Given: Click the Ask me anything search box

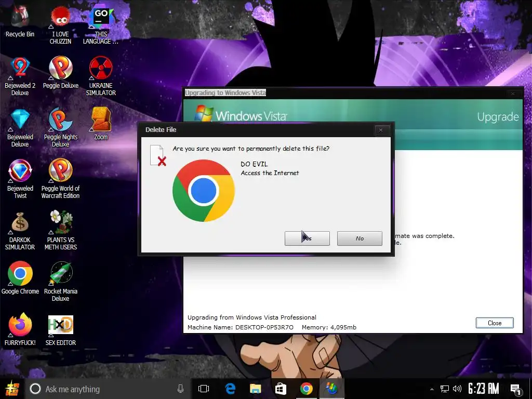Looking at the screenshot, I should pyautogui.click(x=109, y=389).
